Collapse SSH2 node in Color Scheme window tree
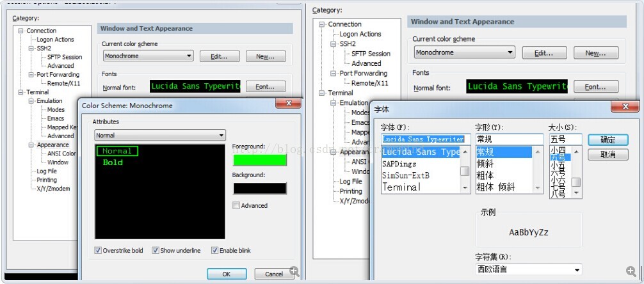644x284 pixels. coord(31,49)
